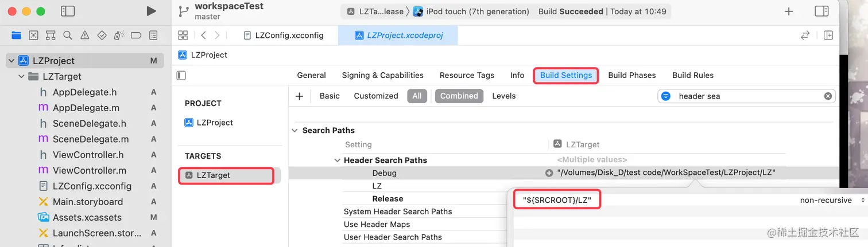
Task: Choose iPod touch (7th generation) destination
Action: click(471, 11)
